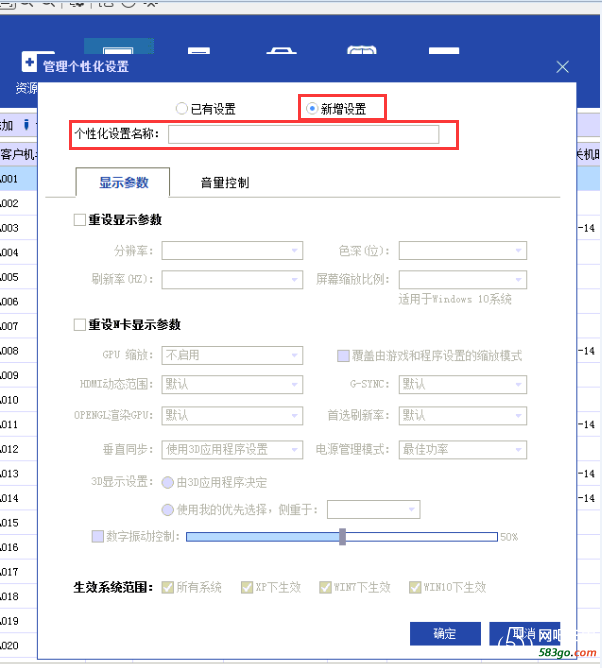Open the 音量控制 tab
Image resolution: width=602 pixels, height=668 pixels.
coord(224,183)
